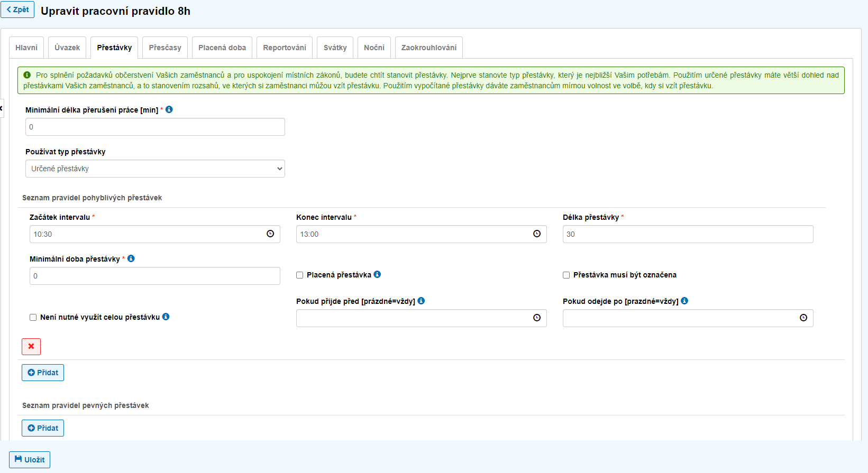
Task: Click info icon beside Minimální doba přestávky
Action: point(131,258)
